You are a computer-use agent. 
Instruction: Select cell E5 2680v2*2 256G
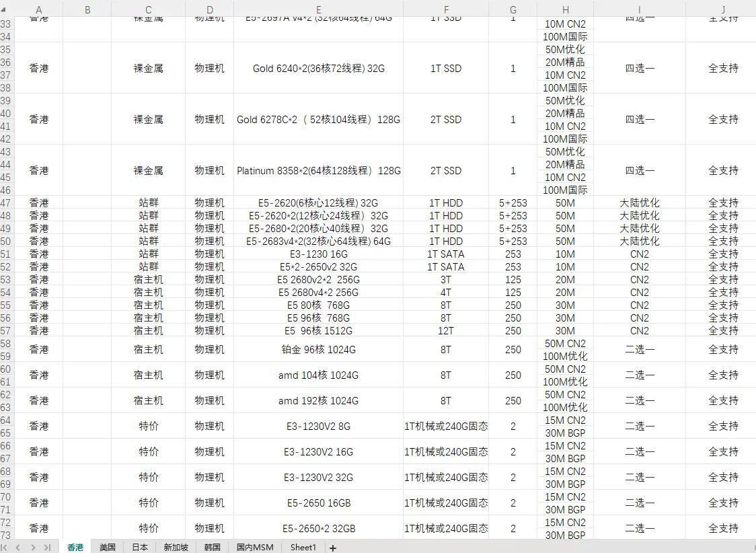(319, 280)
